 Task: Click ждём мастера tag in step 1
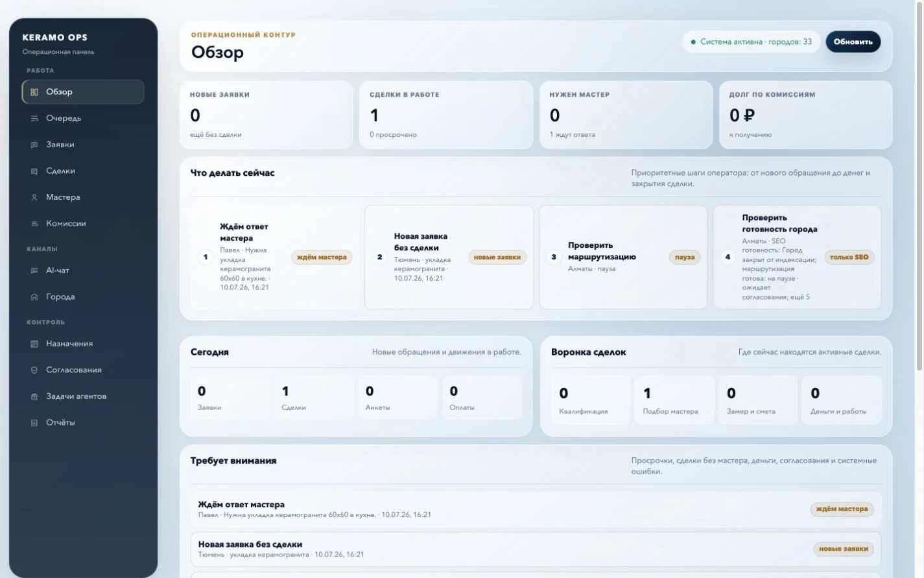pyautogui.click(x=322, y=258)
